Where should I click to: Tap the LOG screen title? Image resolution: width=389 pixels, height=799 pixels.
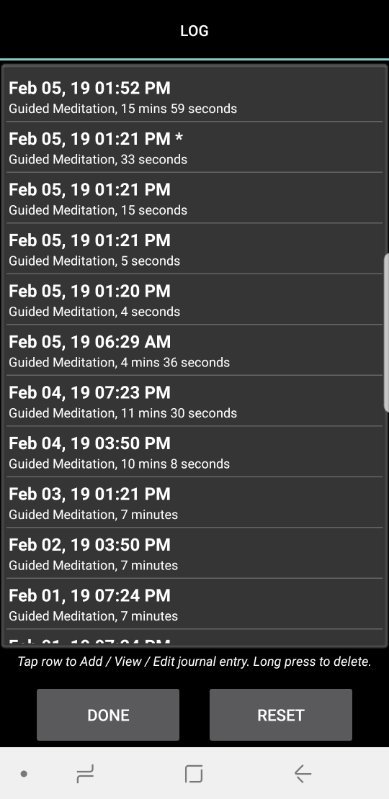tap(194, 31)
